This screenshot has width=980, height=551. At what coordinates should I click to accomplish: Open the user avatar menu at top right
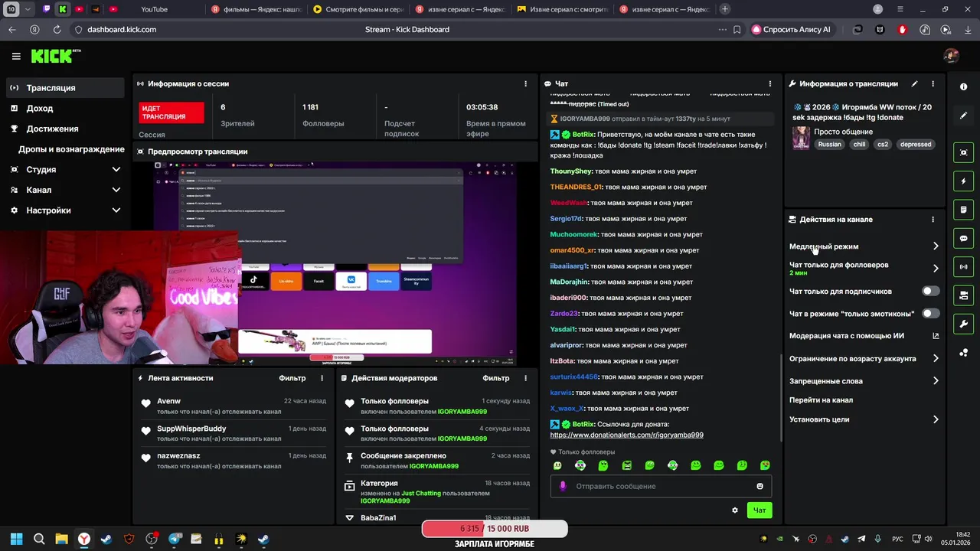click(x=951, y=56)
